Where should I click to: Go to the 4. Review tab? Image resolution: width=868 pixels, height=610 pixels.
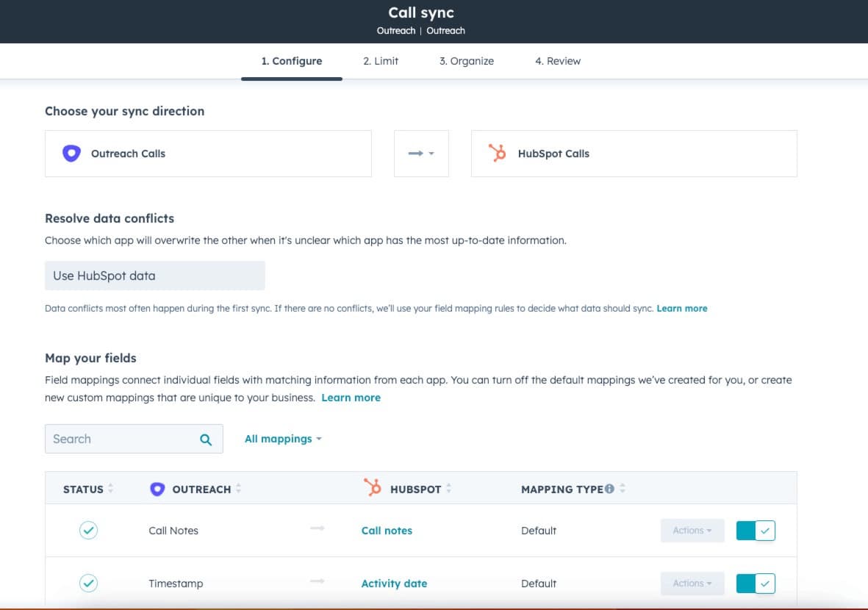tap(558, 61)
